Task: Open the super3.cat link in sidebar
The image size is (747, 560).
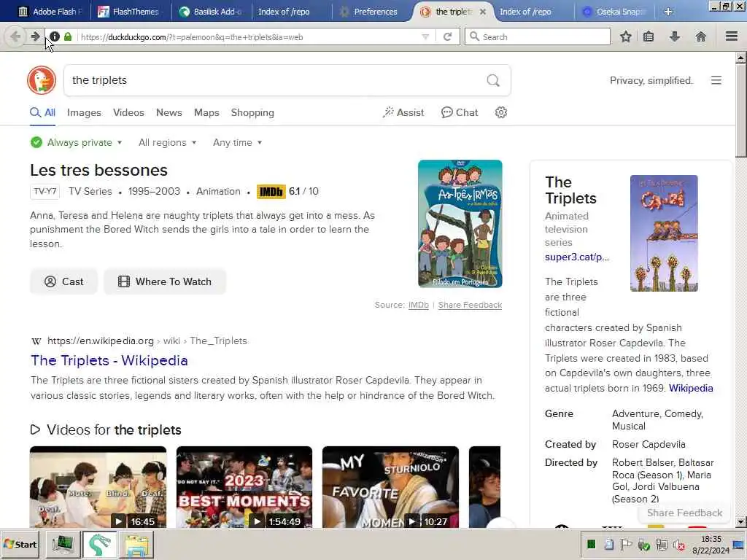Action: tap(577, 257)
